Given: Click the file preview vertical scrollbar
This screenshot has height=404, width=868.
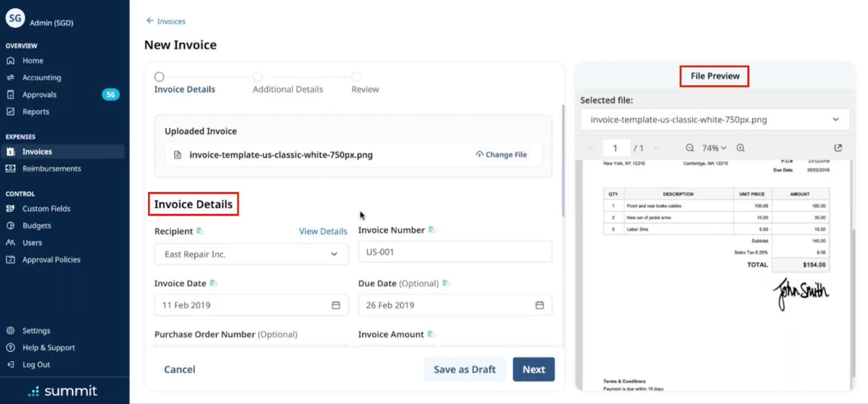Looking at the screenshot, I should click(x=853, y=303).
